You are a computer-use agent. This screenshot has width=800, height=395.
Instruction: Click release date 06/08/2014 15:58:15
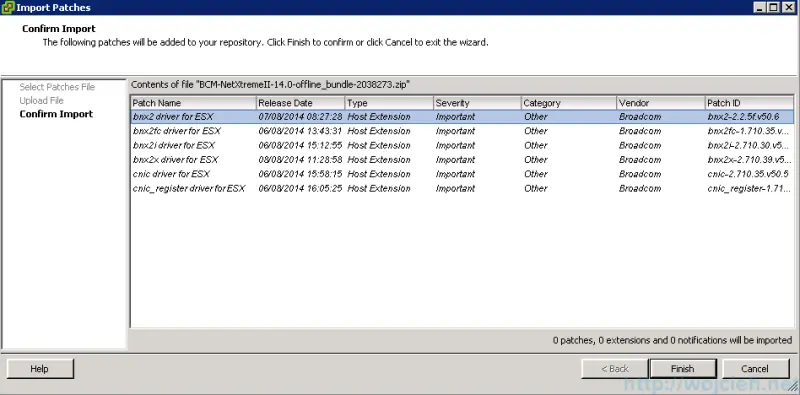pos(300,174)
